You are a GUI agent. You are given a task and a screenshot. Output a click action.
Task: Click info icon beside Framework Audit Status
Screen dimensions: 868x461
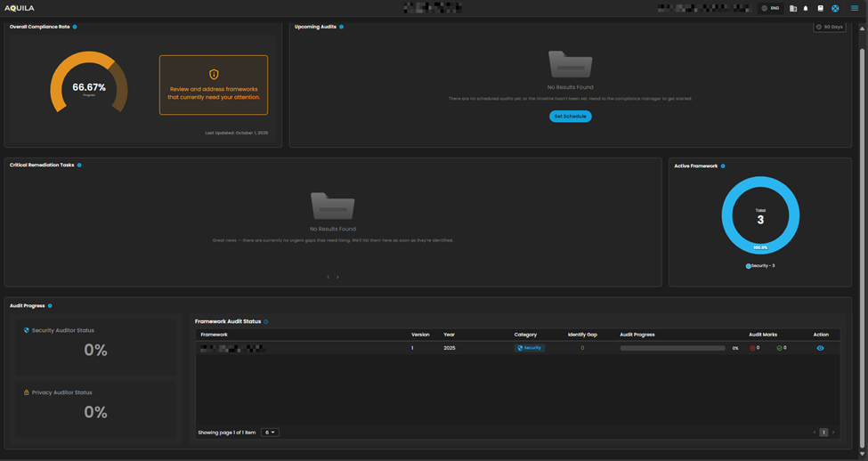coord(266,321)
